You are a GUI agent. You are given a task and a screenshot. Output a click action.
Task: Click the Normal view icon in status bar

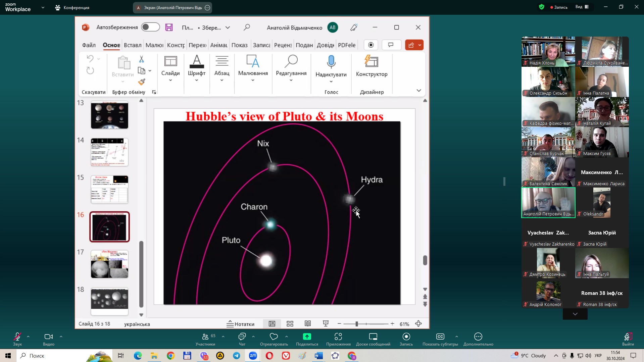(272, 324)
